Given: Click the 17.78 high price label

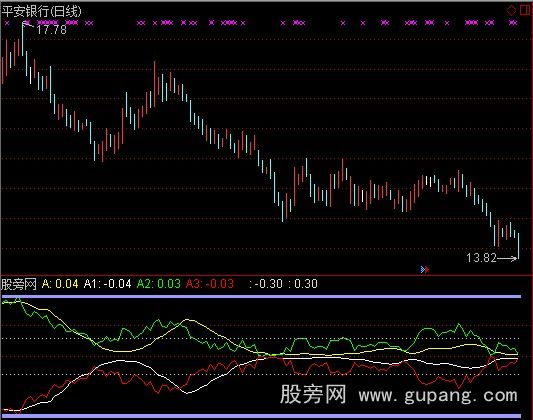Looking at the screenshot, I should pos(51,30).
